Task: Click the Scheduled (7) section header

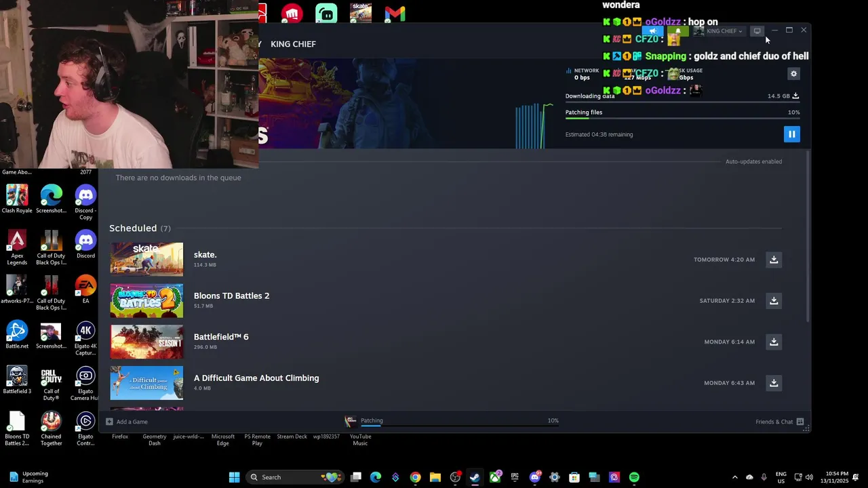Action: [x=140, y=228]
